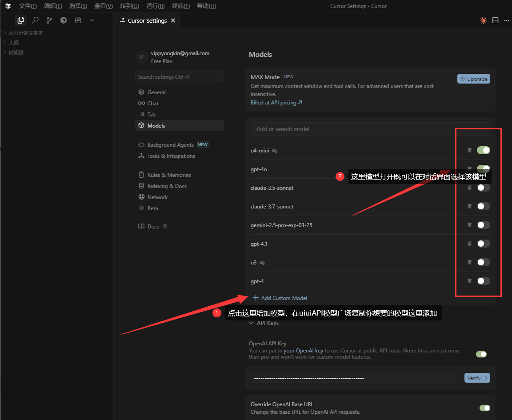
Task: Toggle the Override OpenAI Base URL switch
Action: click(485, 408)
